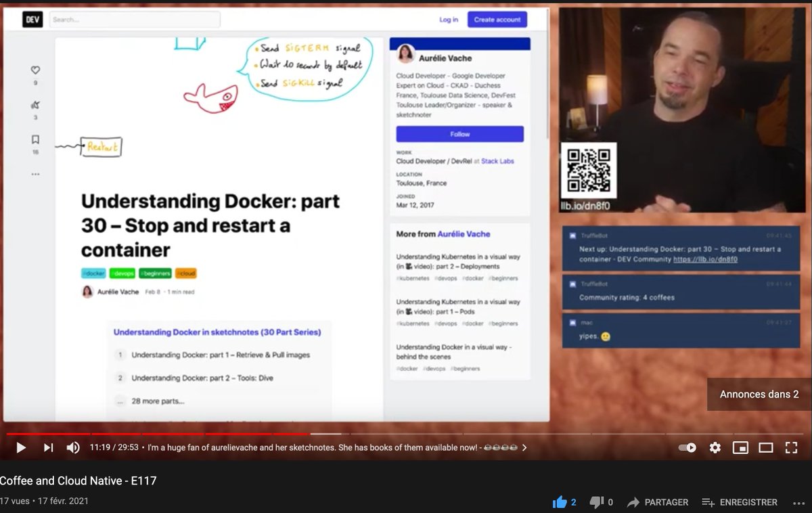This screenshot has height=513, width=812.
Task: Like the video with the thumbs up
Action: [562, 501]
